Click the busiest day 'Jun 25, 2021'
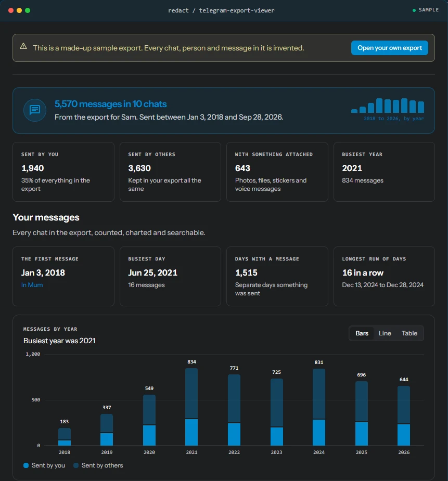The height and width of the screenshot is (481, 448). (153, 272)
